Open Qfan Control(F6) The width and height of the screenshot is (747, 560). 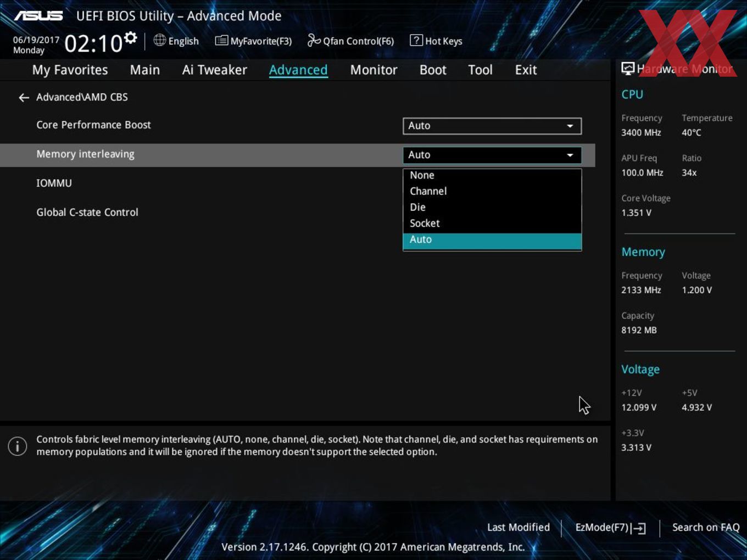pos(350,41)
